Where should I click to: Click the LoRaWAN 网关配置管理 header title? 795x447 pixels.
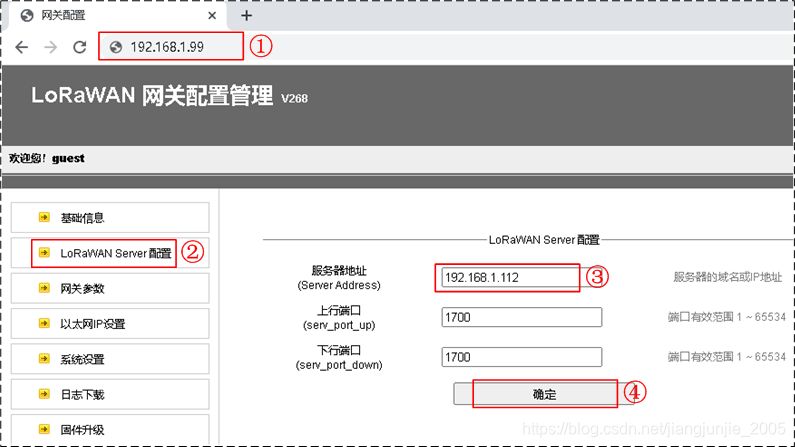(152, 95)
